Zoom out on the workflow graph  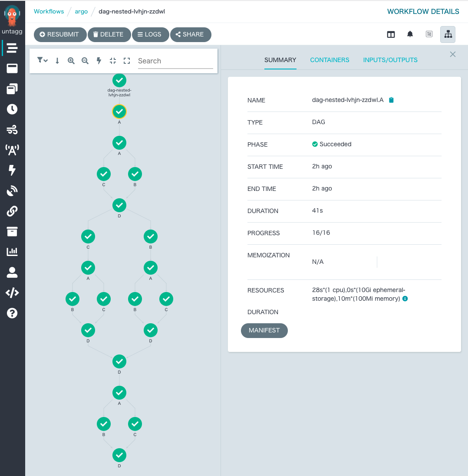coord(85,61)
